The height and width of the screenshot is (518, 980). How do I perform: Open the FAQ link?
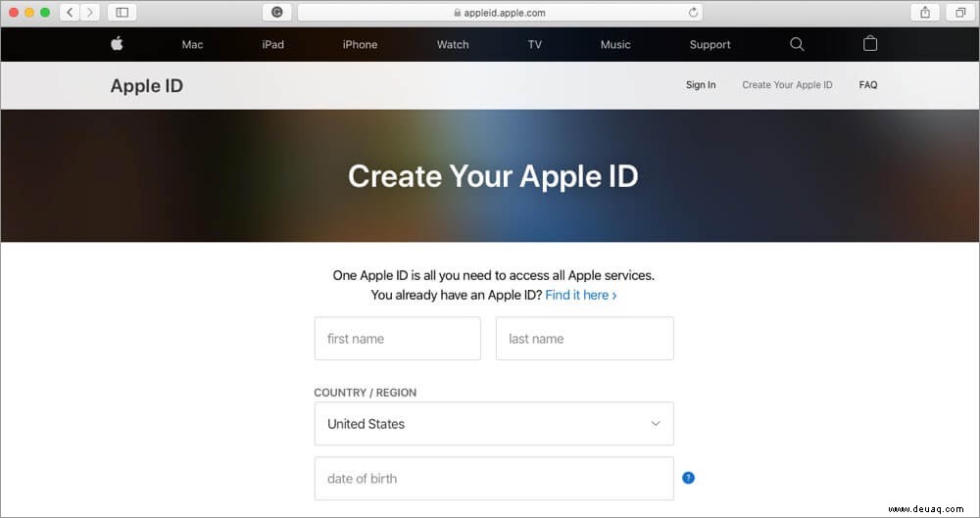click(868, 85)
